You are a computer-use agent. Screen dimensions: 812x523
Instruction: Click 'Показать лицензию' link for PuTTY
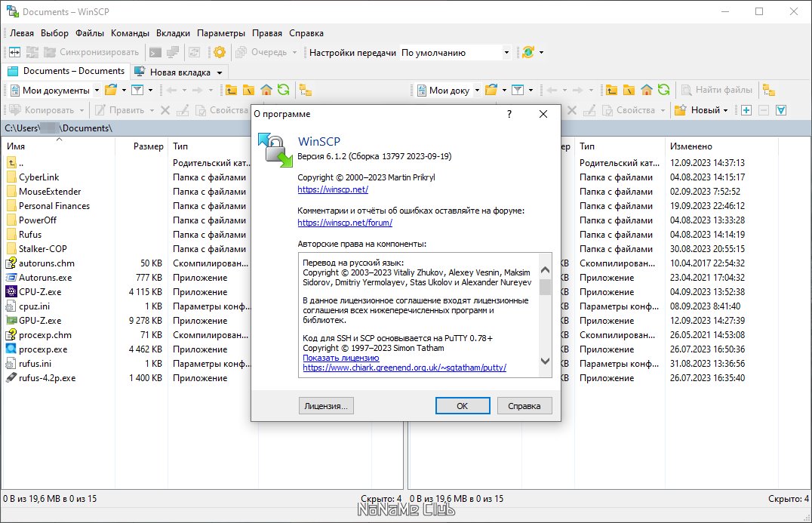341,358
